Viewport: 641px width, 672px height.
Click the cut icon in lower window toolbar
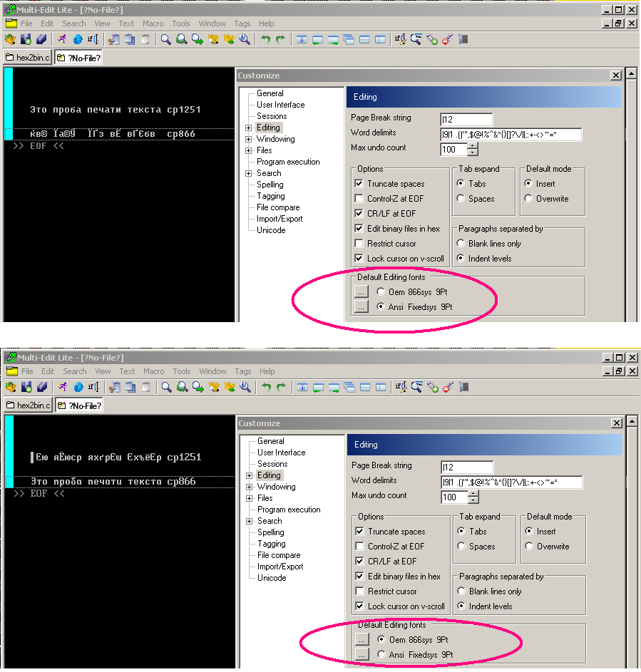115,388
